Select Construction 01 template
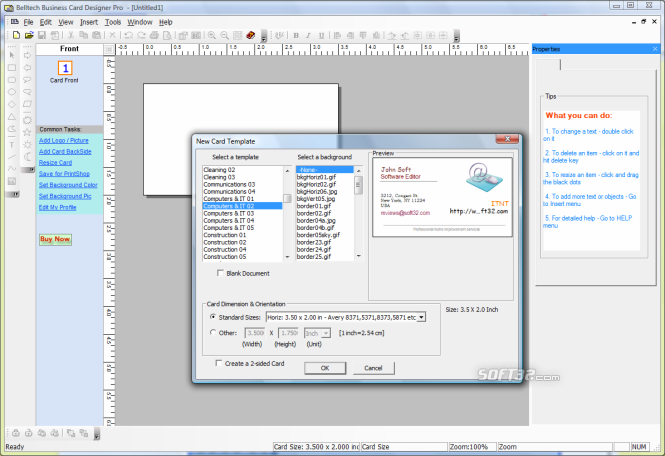Screen dimensions: 665x456 coord(243,235)
